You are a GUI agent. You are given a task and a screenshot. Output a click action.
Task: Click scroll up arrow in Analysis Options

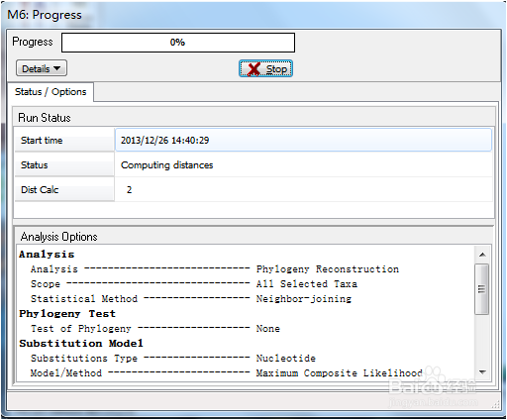pos(482,255)
